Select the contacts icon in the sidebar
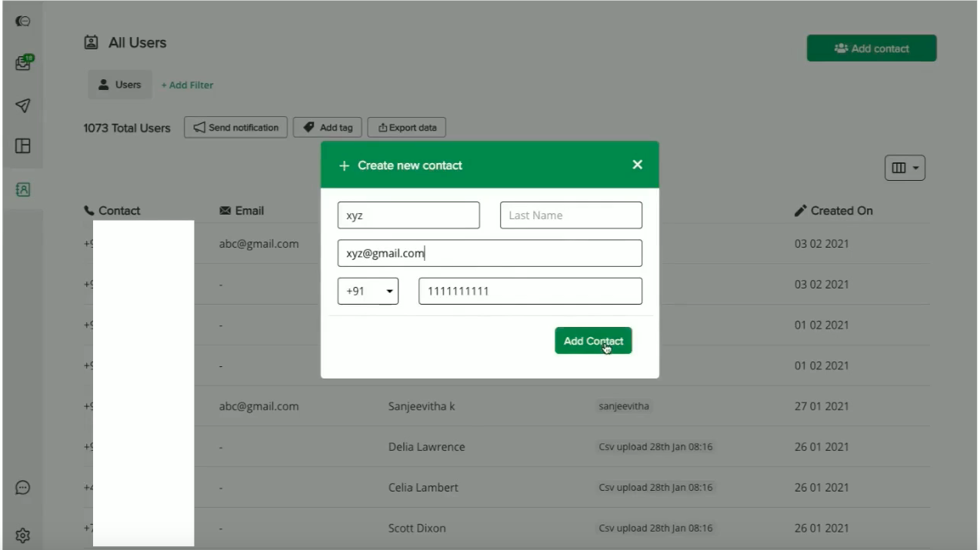 (22, 188)
